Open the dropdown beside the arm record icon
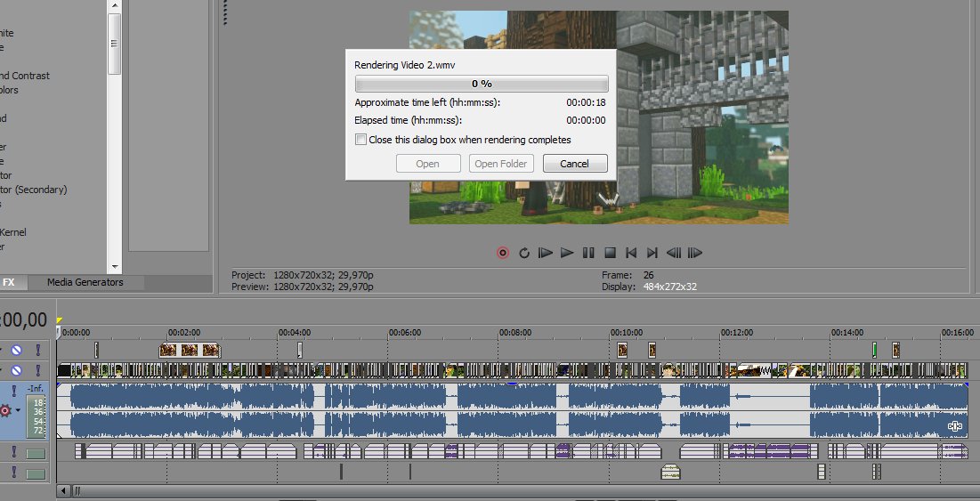980x501 pixels. [18, 410]
